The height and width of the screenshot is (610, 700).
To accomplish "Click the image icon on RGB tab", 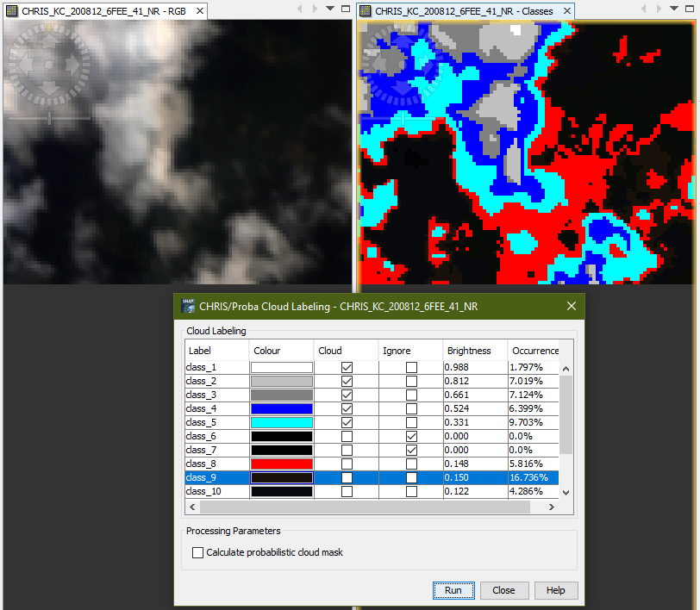I will coord(12,11).
